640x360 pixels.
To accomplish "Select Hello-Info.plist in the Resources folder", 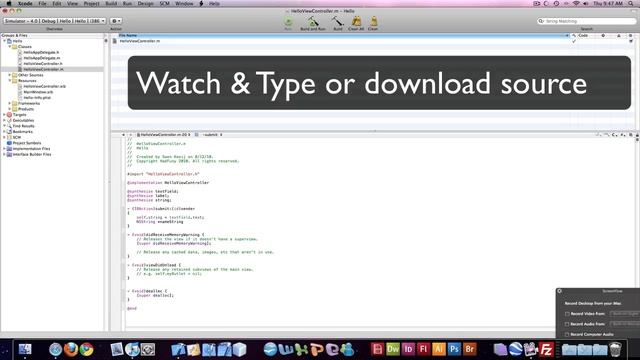I will pos(37,98).
